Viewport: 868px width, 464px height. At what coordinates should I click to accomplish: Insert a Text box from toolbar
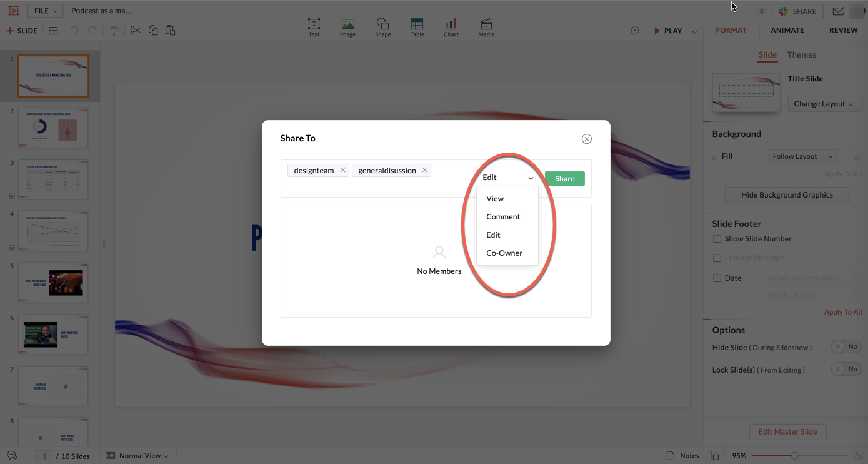pyautogui.click(x=314, y=28)
